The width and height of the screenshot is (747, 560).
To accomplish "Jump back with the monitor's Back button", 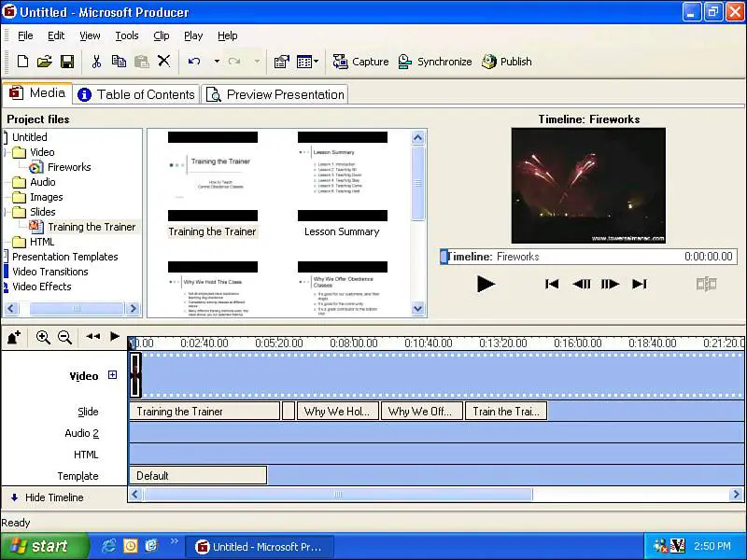I will pyautogui.click(x=552, y=285).
